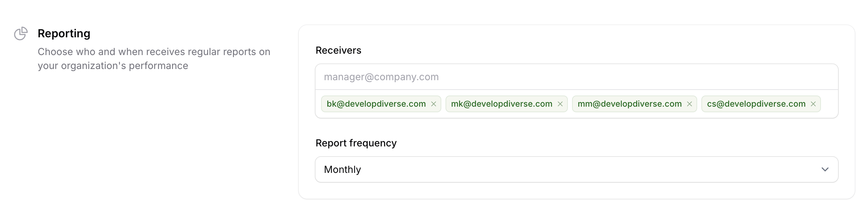
Task: Select the bk@developdiverse.com chip text
Action: pyautogui.click(x=376, y=104)
